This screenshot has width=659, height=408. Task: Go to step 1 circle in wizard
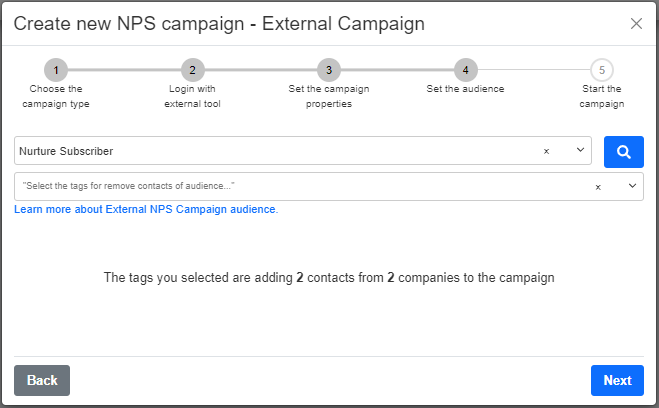coord(56,70)
